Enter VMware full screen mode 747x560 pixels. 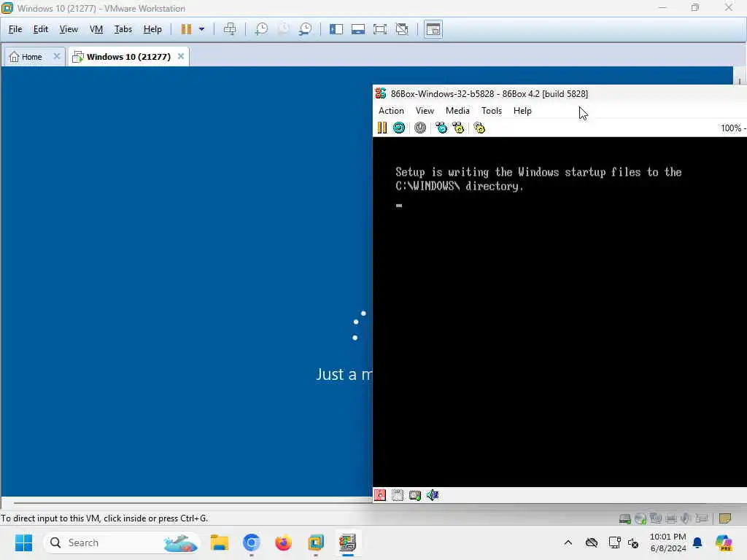coord(380,29)
